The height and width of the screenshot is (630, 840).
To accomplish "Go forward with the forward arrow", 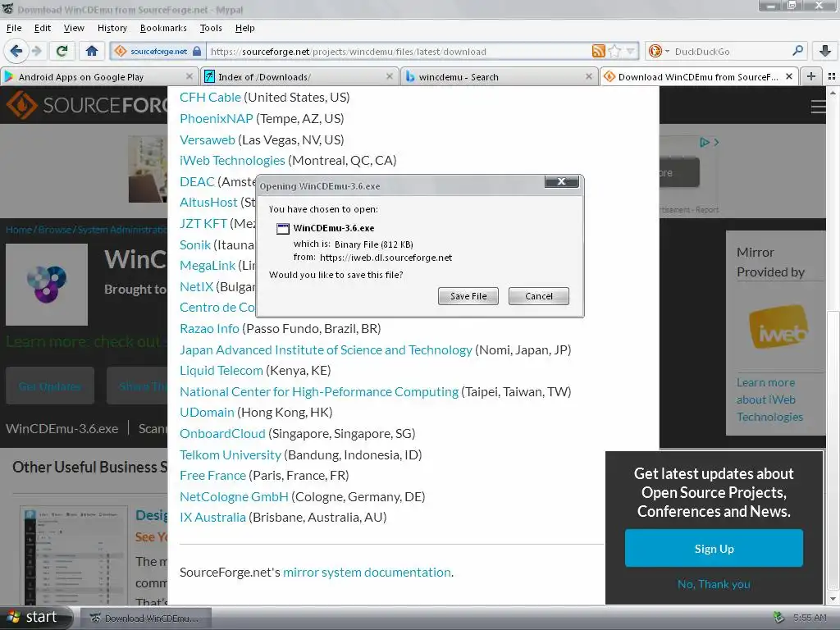I will click(x=36, y=51).
